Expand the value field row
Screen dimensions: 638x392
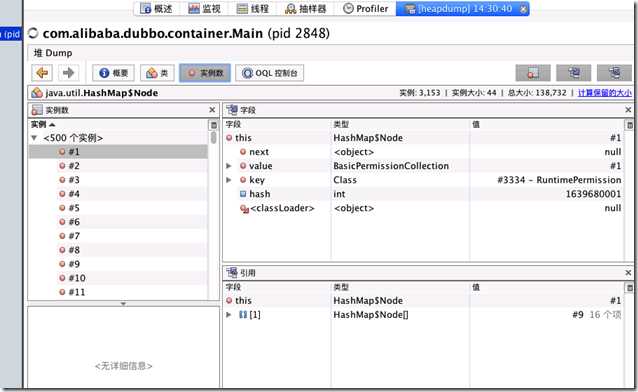click(x=229, y=166)
